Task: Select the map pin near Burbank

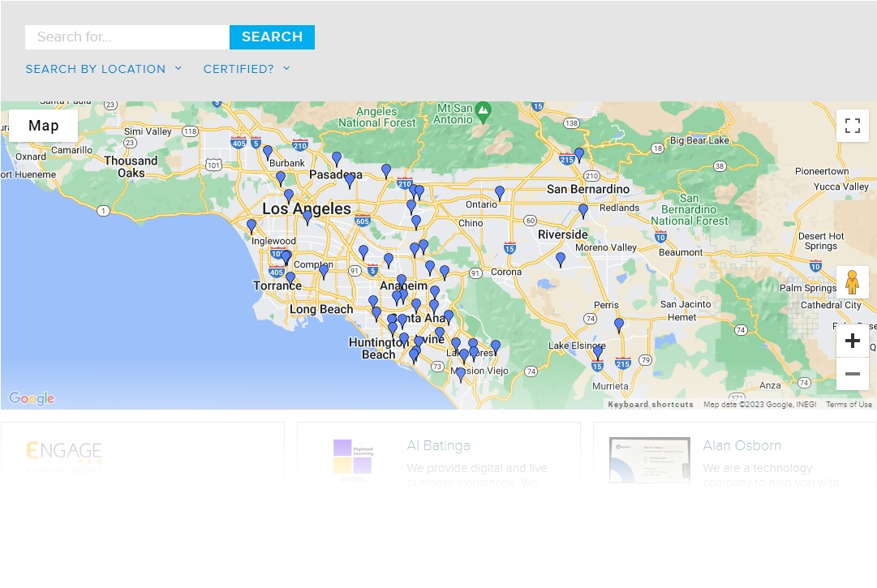Action: coord(268,152)
